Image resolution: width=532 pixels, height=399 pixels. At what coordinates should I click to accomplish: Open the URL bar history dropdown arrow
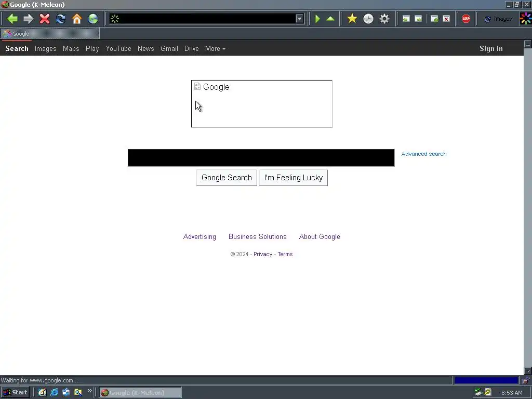pyautogui.click(x=299, y=19)
